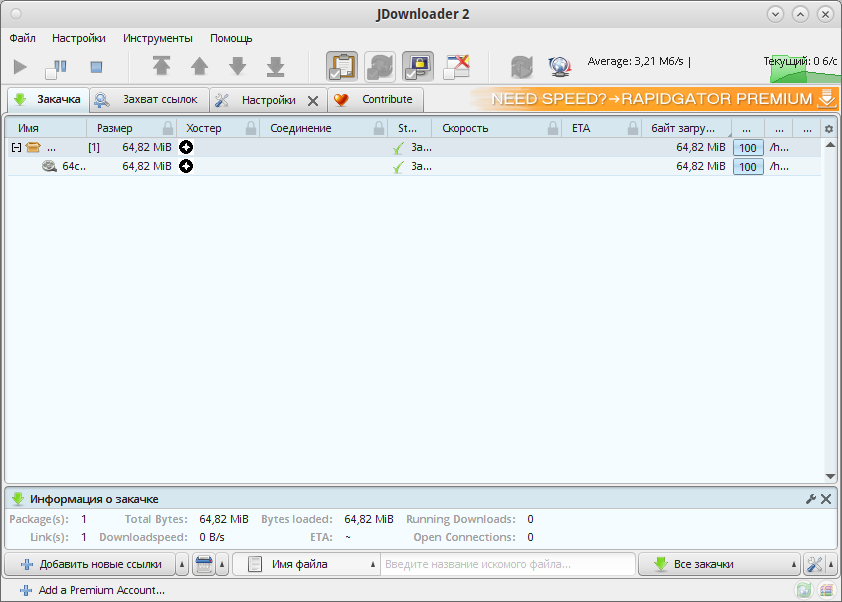Click Добавить новые ссылки button
Image resolution: width=842 pixels, height=602 pixels.
90,564
